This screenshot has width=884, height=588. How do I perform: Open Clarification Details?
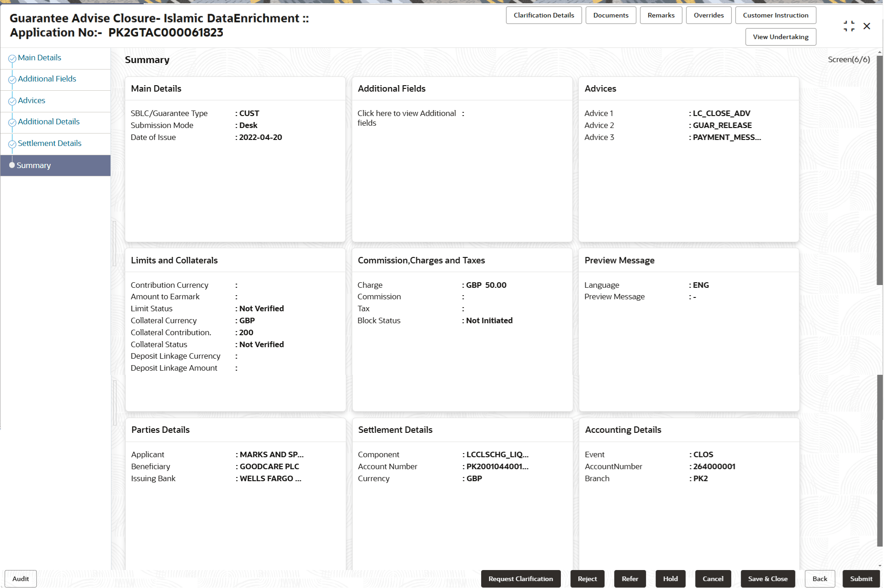coord(543,15)
